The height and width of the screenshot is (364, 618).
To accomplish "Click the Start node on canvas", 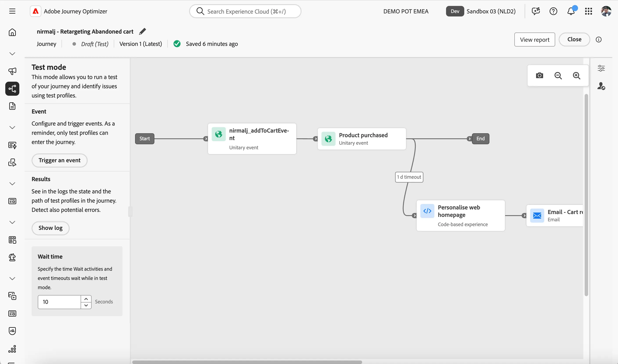I will coord(145,139).
